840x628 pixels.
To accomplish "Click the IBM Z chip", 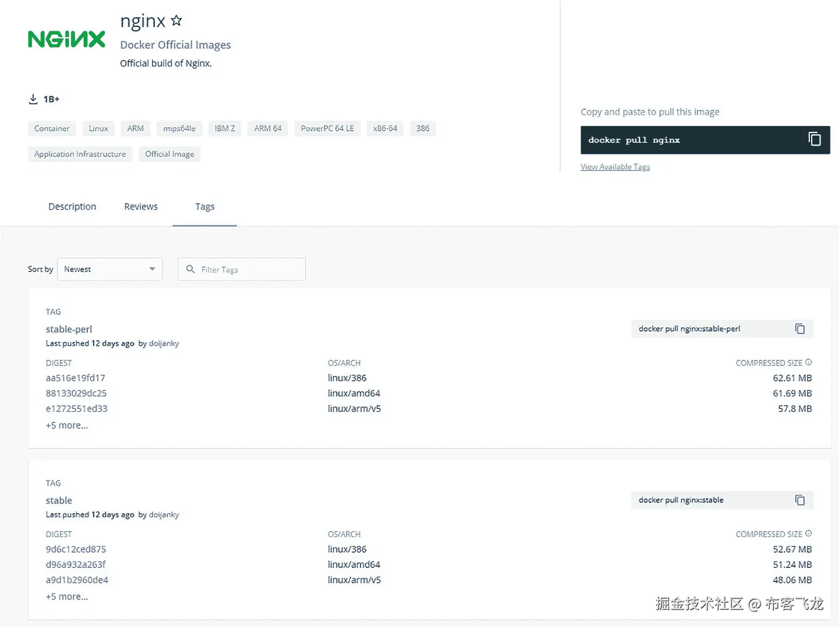I will point(225,128).
